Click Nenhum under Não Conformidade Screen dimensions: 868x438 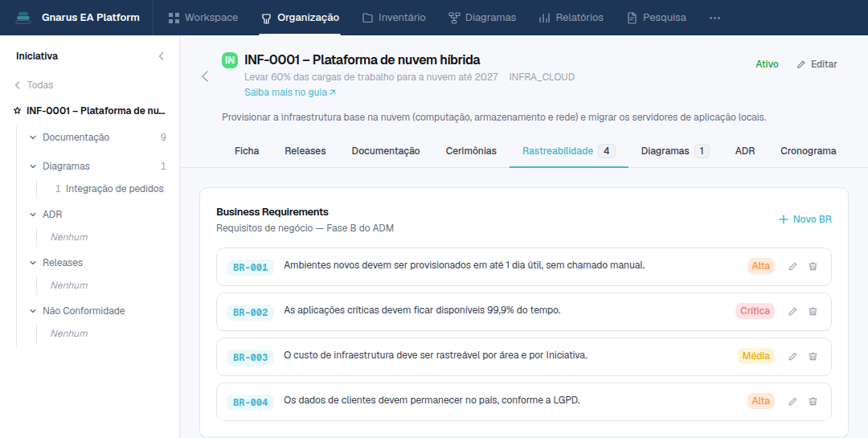(69, 334)
